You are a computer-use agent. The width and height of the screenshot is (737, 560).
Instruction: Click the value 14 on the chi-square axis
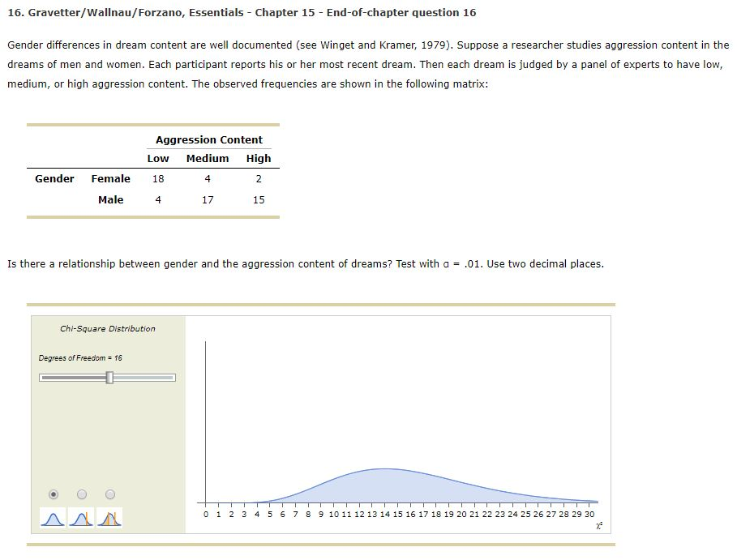385,515
